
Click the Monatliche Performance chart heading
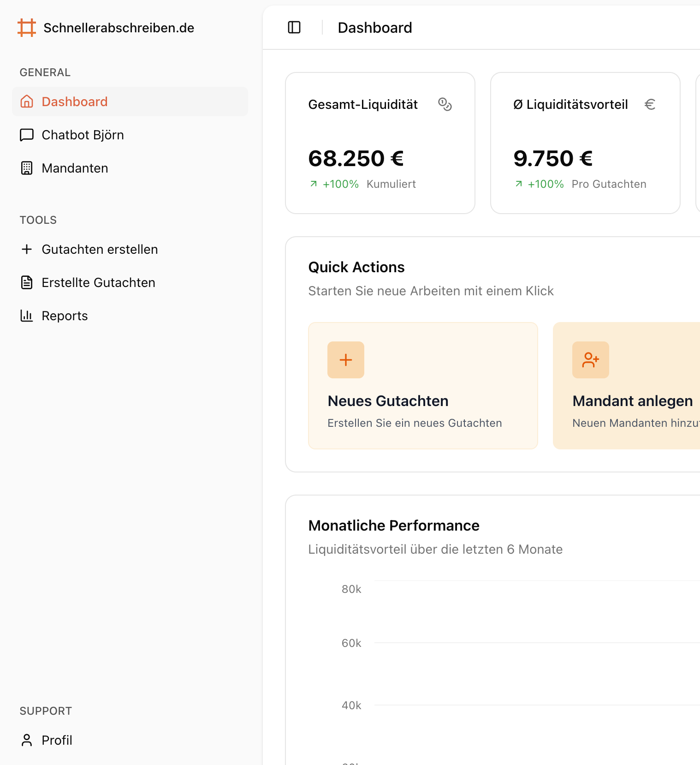pyautogui.click(x=394, y=526)
